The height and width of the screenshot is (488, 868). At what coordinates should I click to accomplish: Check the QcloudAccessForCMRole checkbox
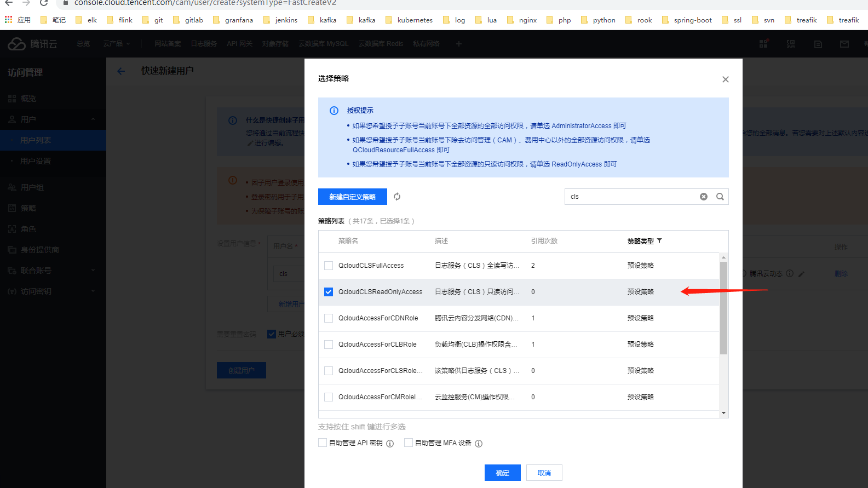(329, 397)
